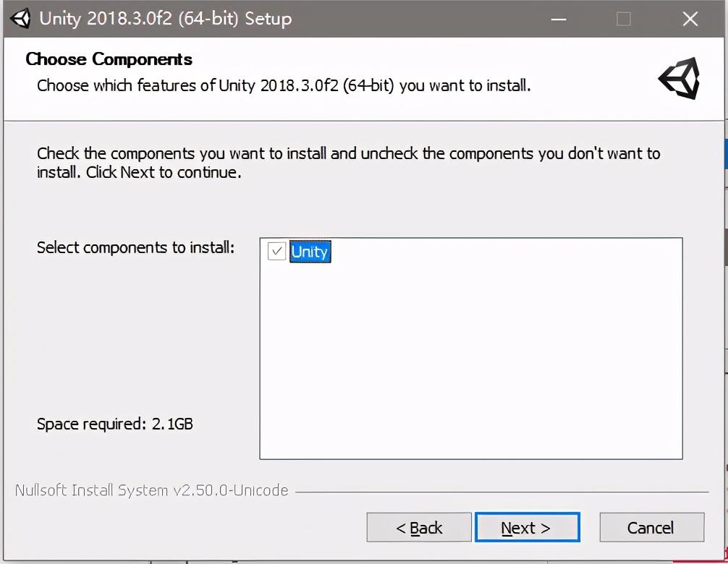This screenshot has height=564, width=728.
Task: Click the 'Unity 2018.3.0f2 (64-bit) Setup' title text
Action: 166,19
